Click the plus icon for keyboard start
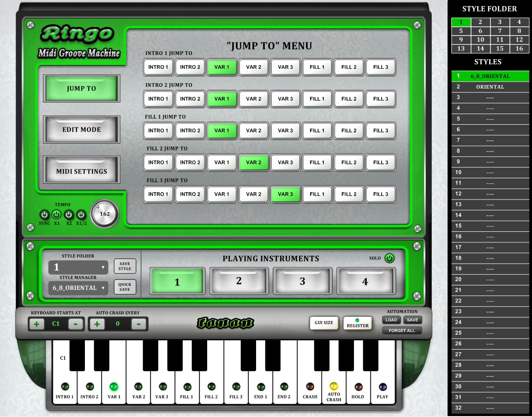This screenshot has width=532, height=417. point(36,324)
